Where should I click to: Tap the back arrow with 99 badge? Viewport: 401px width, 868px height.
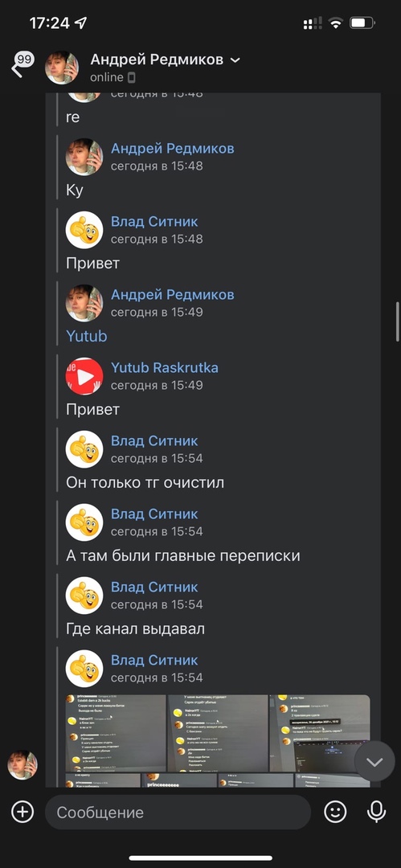(x=23, y=65)
